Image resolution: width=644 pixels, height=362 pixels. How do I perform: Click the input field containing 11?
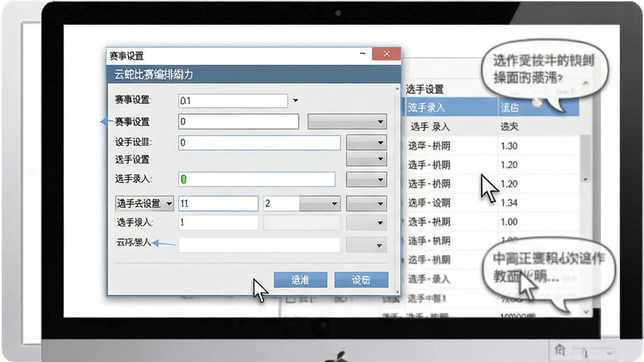(218, 203)
